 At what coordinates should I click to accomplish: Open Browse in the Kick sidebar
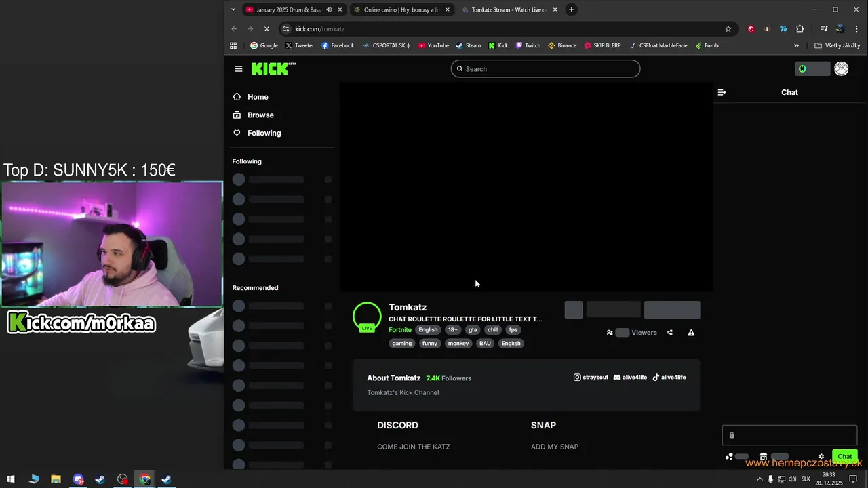pyautogui.click(x=254, y=115)
